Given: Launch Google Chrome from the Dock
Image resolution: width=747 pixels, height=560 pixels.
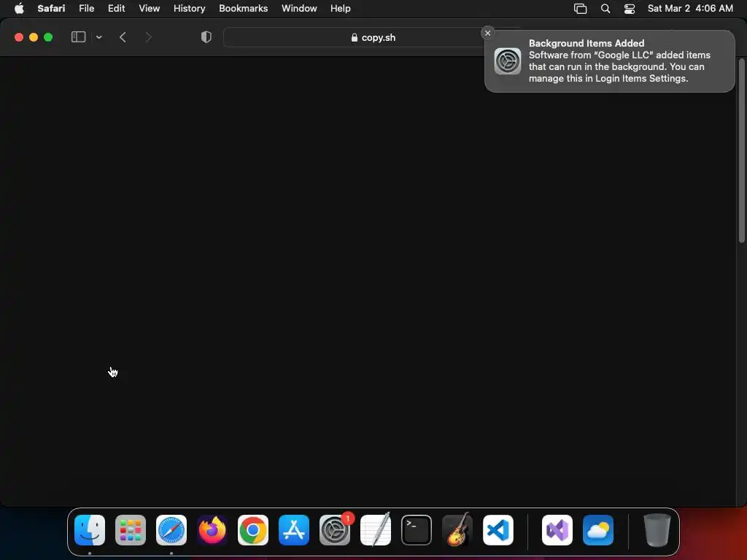Looking at the screenshot, I should coord(253,530).
